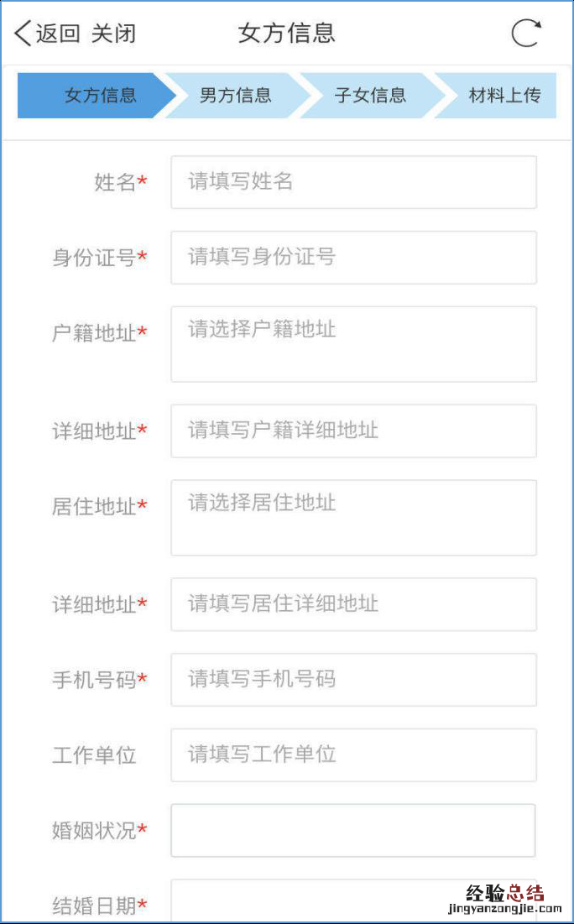Click the refresh icon in header

(526, 34)
